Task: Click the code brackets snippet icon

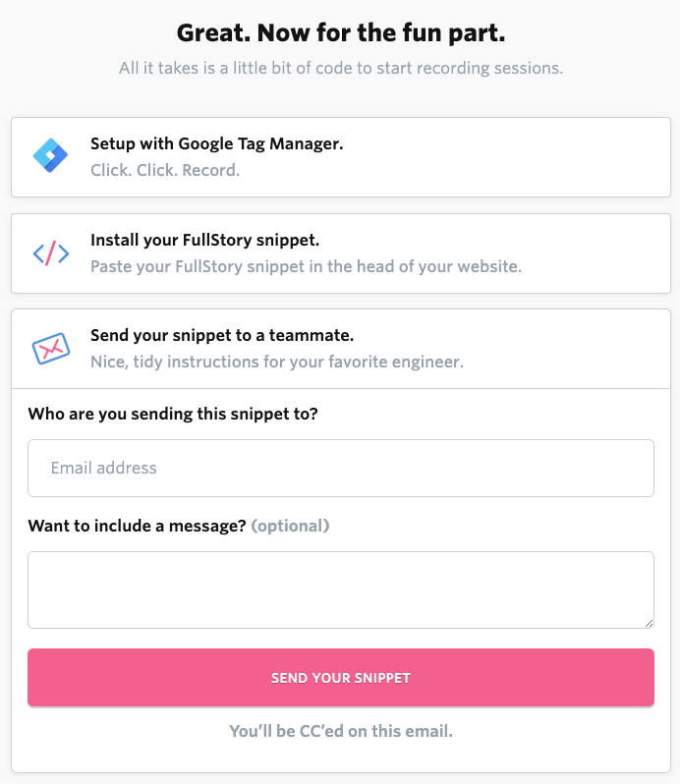Action: tap(51, 253)
